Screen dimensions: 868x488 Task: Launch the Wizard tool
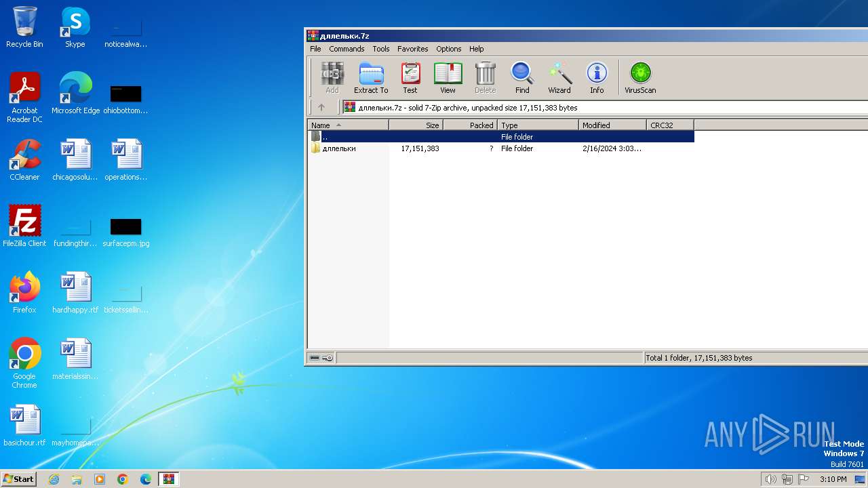[x=559, y=77]
